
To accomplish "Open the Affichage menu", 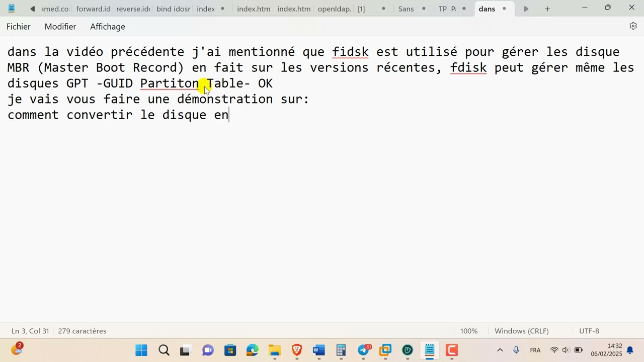I will pyautogui.click(x=108, y=27).
